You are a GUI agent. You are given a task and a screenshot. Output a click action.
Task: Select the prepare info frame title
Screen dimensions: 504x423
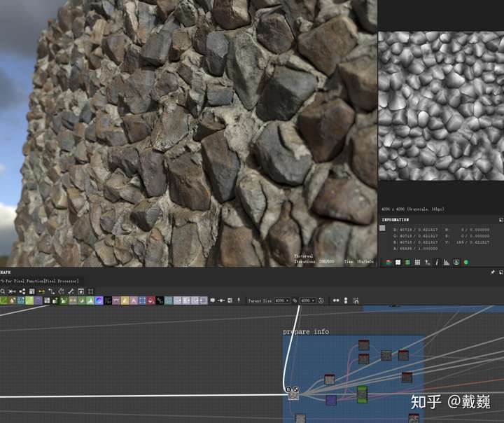click(x=306, y=331)
